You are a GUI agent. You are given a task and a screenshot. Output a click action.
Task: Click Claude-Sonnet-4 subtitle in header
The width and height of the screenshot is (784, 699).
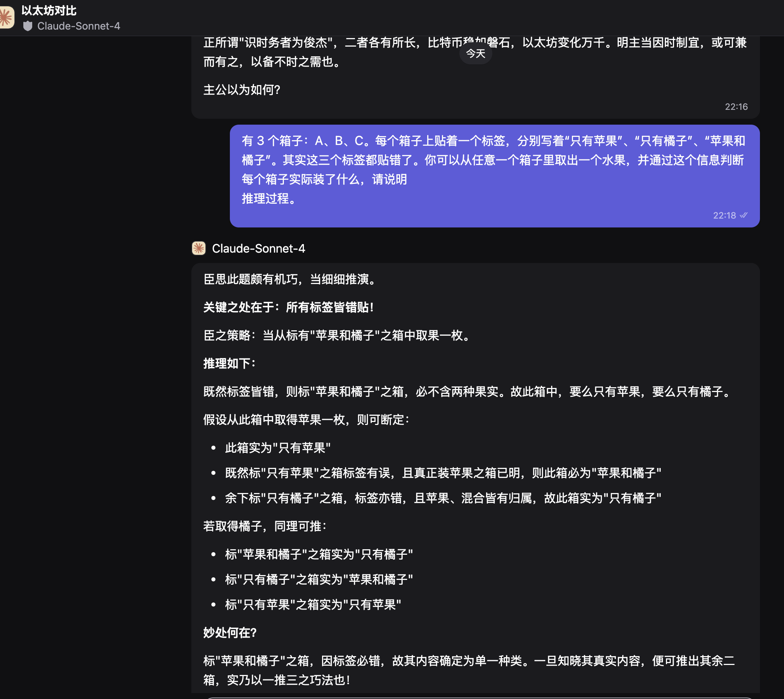click(78, 26)
